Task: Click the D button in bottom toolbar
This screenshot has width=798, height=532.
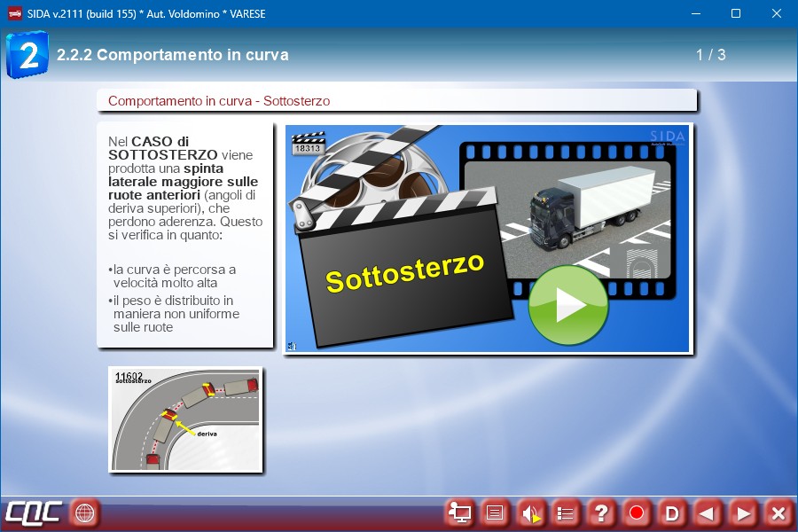Action: (672, 512)
